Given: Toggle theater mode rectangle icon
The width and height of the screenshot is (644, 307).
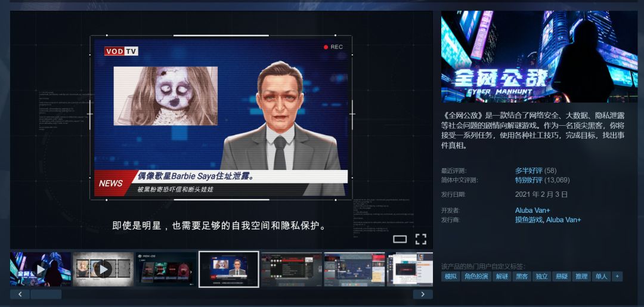Looking at the screenshot, I should coord(400,239).
